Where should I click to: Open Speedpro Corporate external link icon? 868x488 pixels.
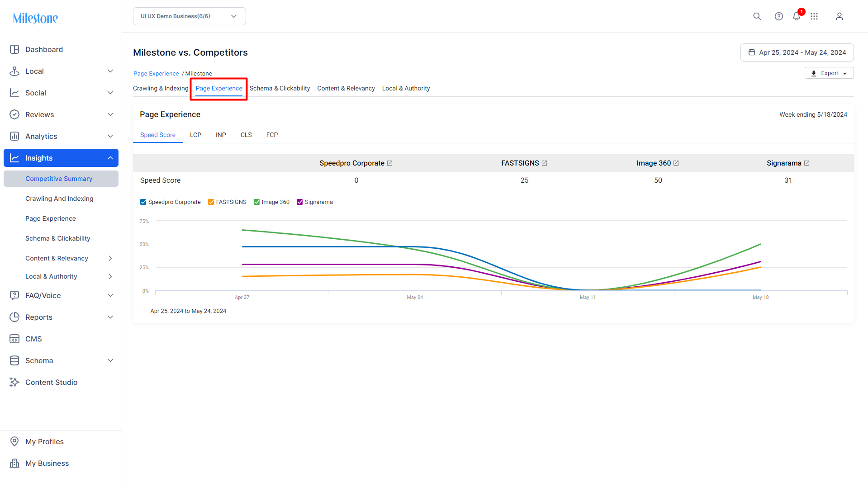[x=390, y=163]
